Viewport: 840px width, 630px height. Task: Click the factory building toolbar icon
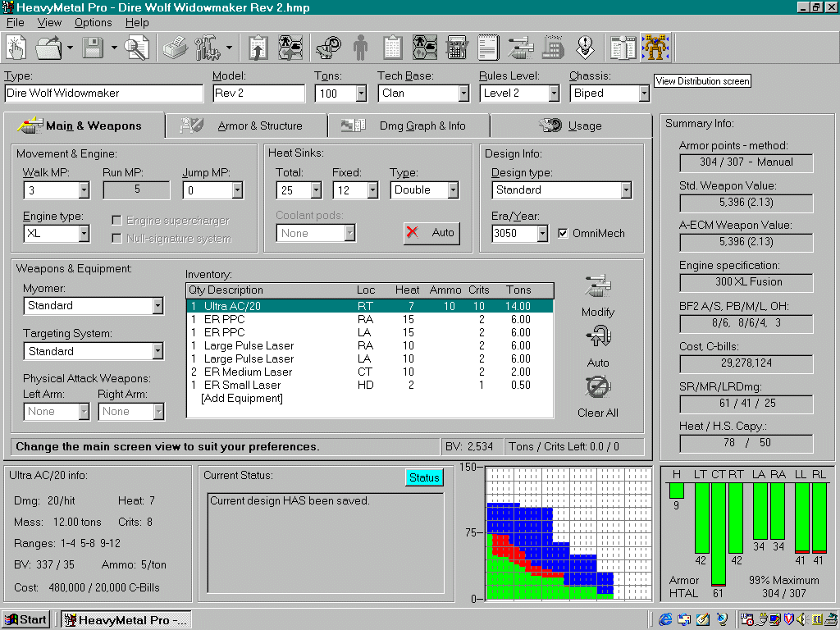click(x=553, y=48)
